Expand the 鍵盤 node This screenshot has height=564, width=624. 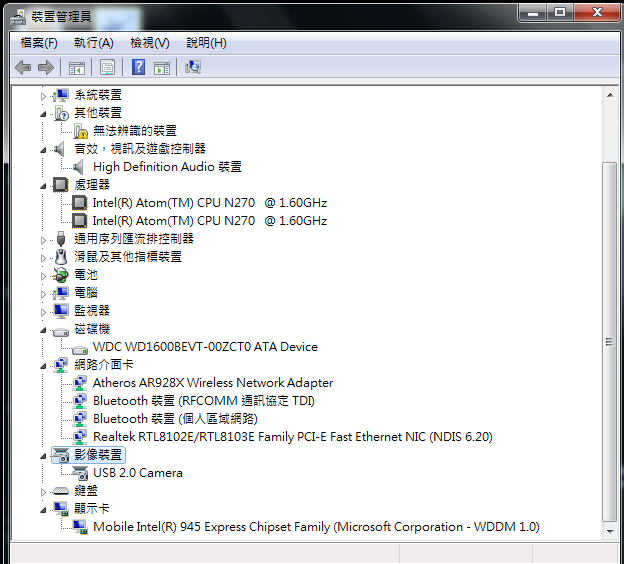pyautogui.click(x=43, y=492)
